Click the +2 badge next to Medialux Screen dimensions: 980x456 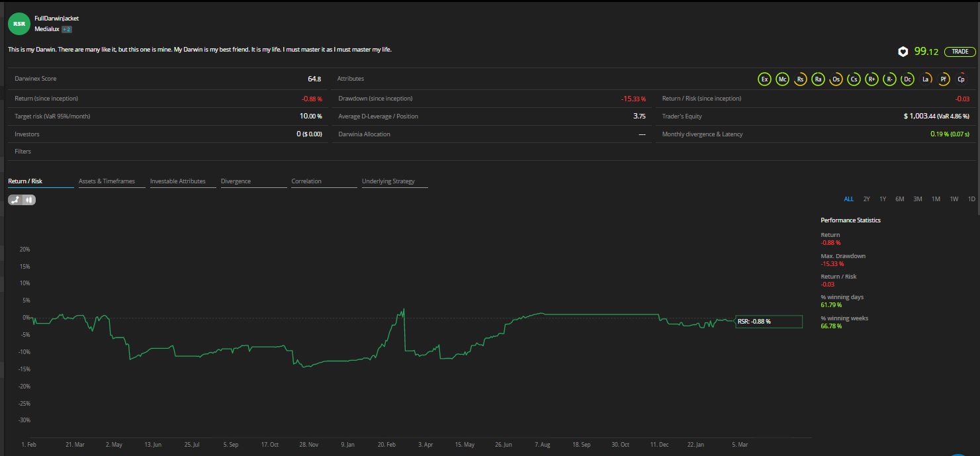[67, 29]
